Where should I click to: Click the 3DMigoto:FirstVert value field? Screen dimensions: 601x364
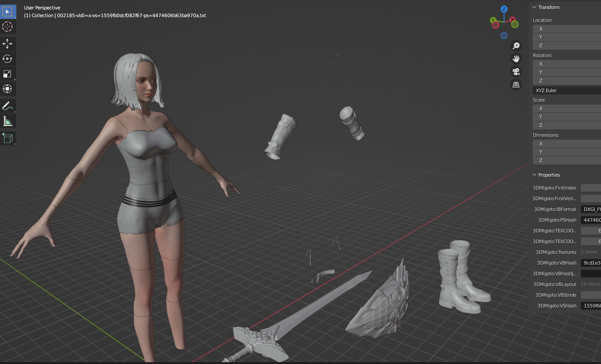click(591, 199)
